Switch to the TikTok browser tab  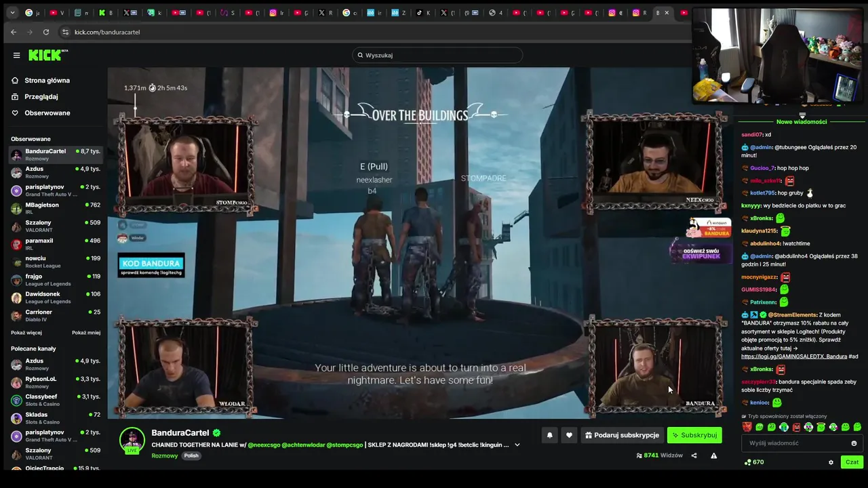pos(423,12)
